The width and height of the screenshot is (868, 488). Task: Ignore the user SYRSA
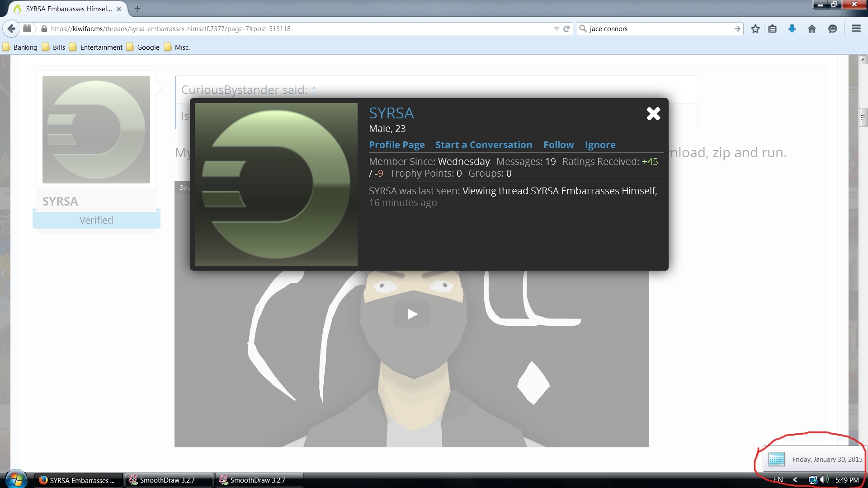point(600,145)
